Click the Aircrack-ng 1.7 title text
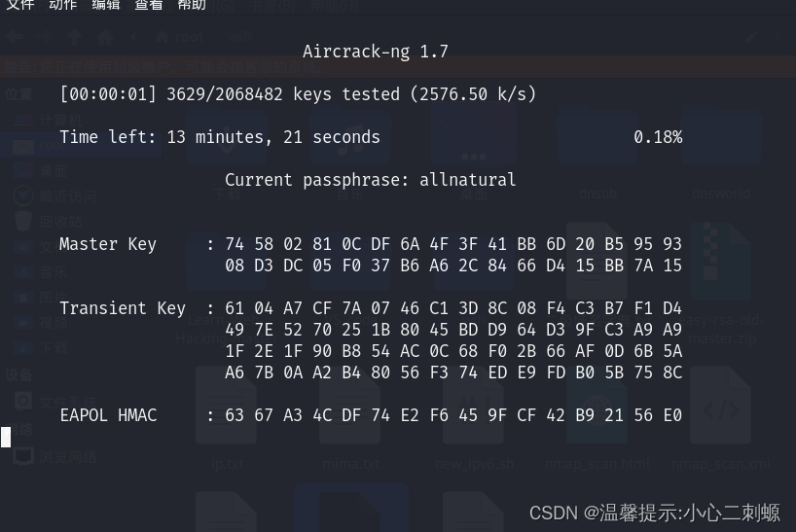Image resolution: width=796 pixels, height=532 pixels. 375,52
